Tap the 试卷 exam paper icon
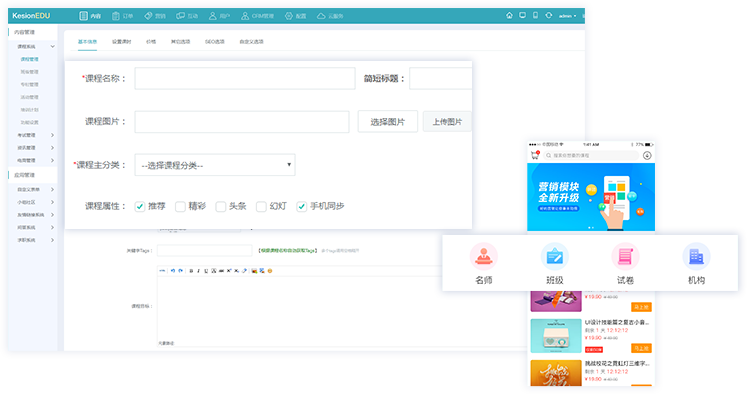Screen dimensions: 747x394 [626, 256]
